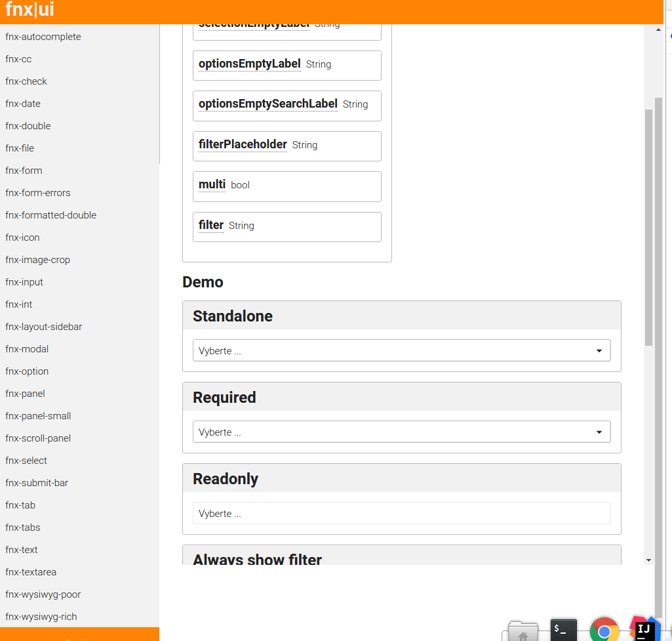Click the Standalone dropdown arrow
Viewport: 672px width, 641px height.
599,351
